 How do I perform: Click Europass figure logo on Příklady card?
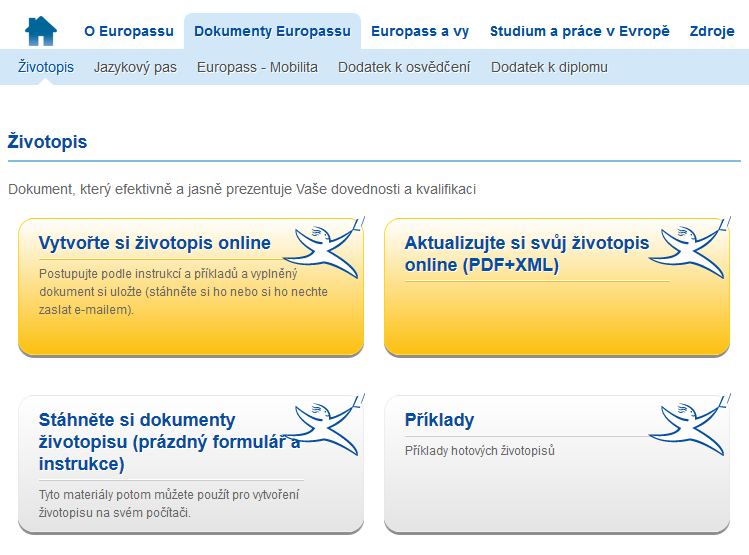click(691, 425)
